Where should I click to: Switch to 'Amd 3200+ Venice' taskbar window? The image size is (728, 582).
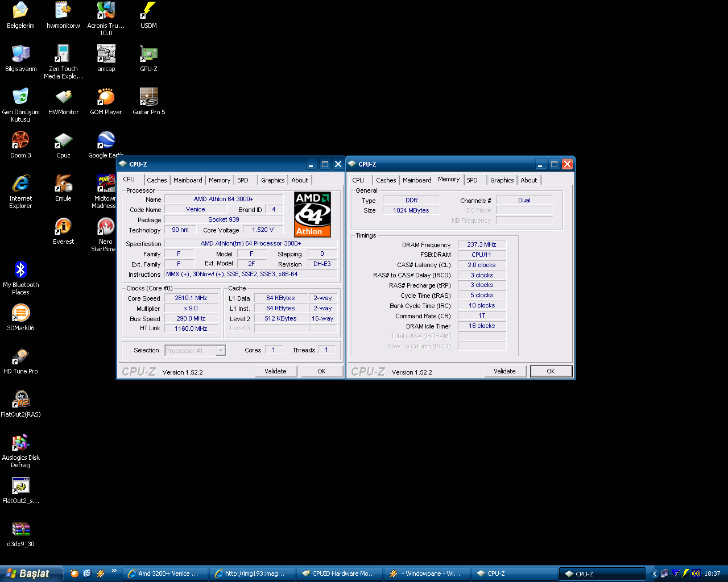click(166, 573)
